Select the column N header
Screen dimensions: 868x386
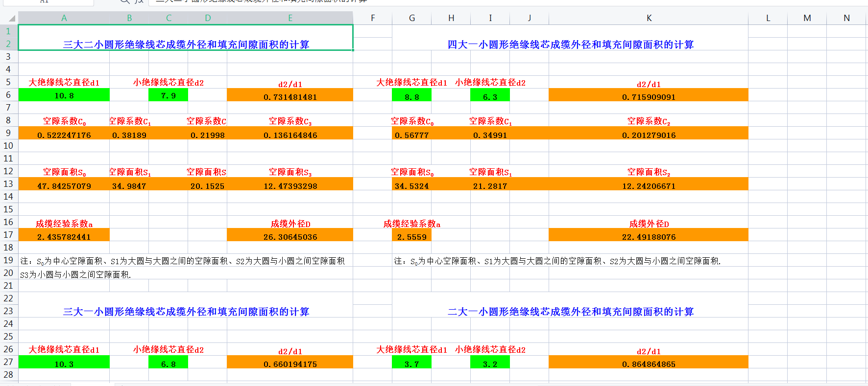[846, 18]
